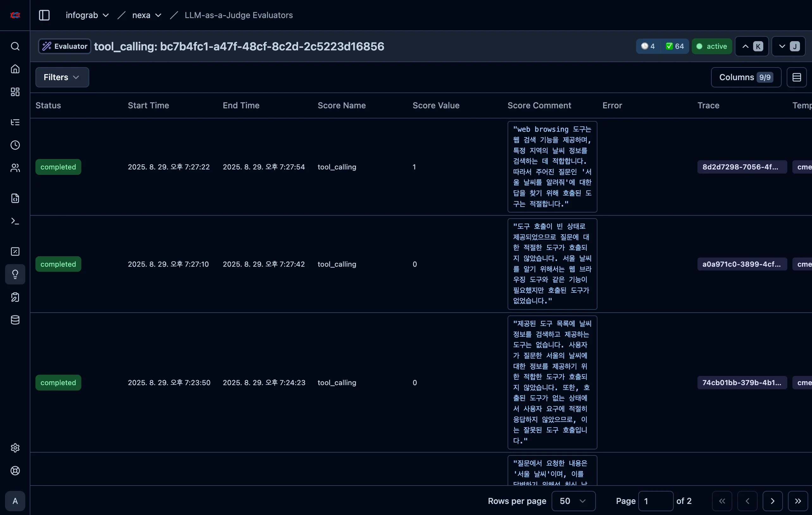The width and height of the screenshot is (812, 515).
Task: Click LLM-as-a-Judge Evaluators breadcrumb
Action: pyautogui.click(x=238, y=15)
